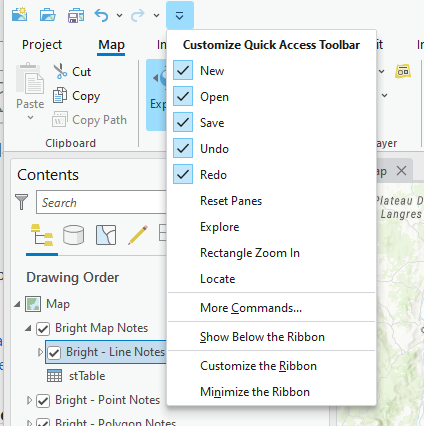Image resolution: width=424 pixels, height=426 pixels.
Task: Click the Copy icon in Clipboard group
Action: [x=60, y=95]
